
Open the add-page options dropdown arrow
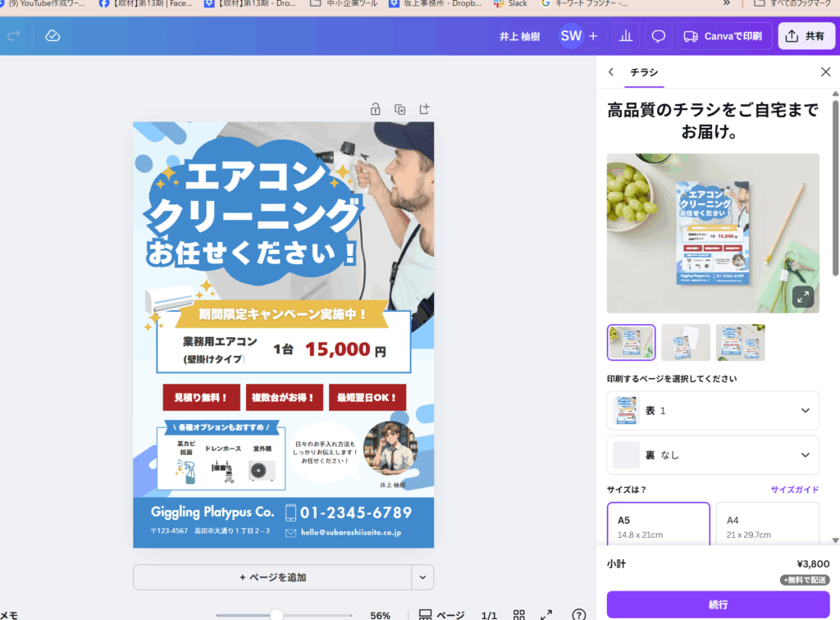[x=422, y=577]
